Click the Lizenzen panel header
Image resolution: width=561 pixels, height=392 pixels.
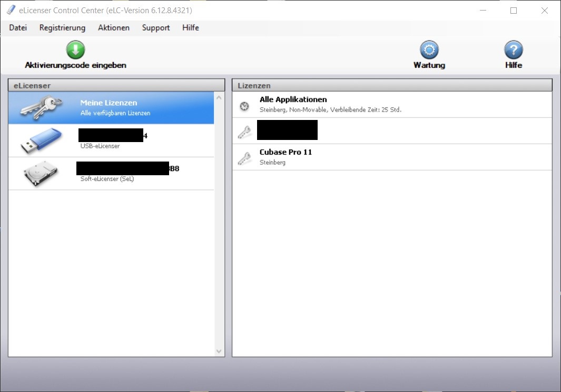(x=392, y=85)
